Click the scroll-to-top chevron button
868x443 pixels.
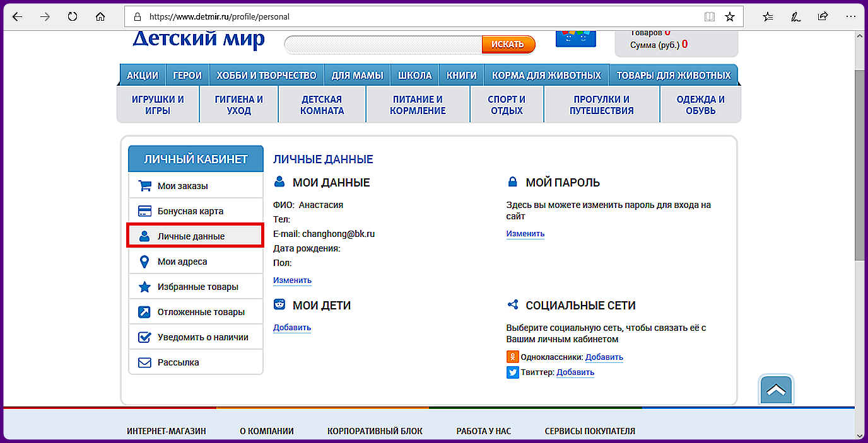point(777,391)
